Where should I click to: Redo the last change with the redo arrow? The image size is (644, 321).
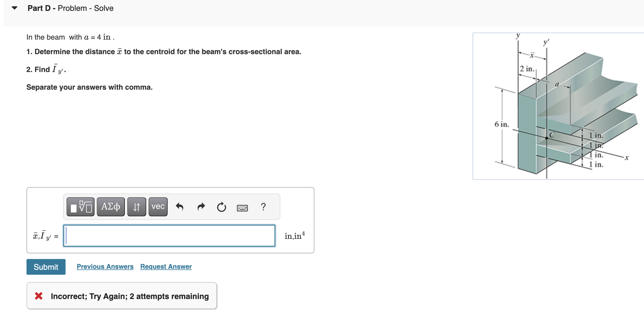point(201,207)
